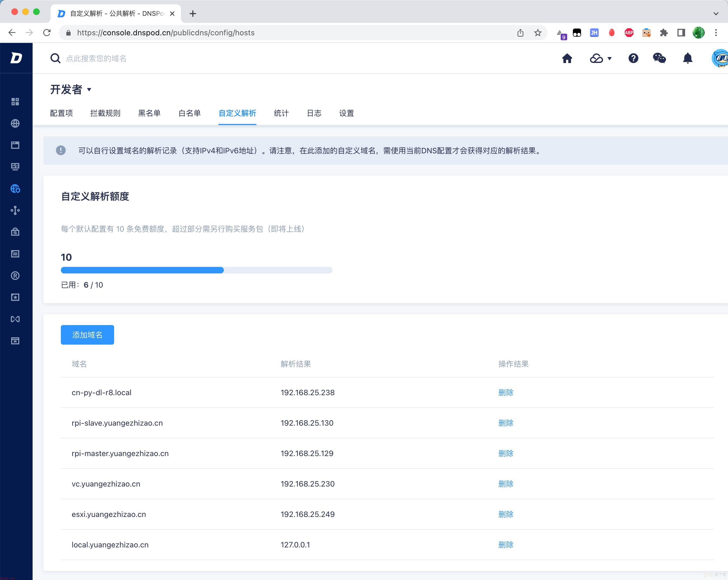Select the highlighted public DNS globe sidebar icon
The width and height of the screenshot is (728, 580).
(15, 189)
